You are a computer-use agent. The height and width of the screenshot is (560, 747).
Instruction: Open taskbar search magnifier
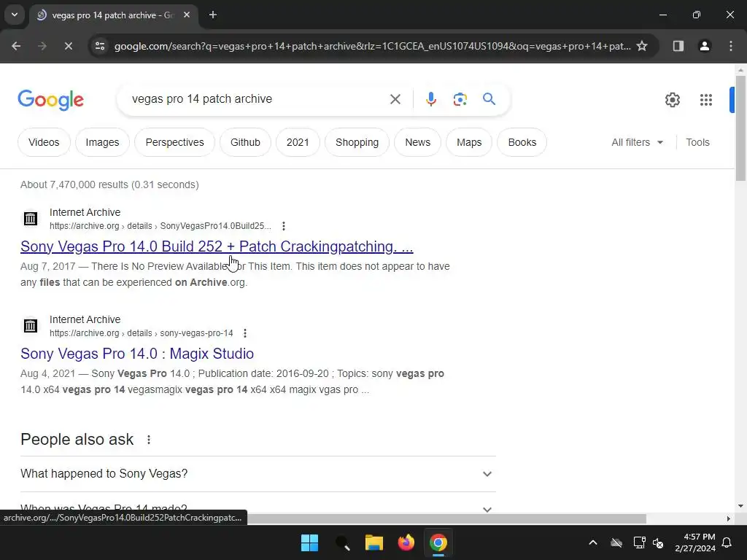(x=343, y=542)
